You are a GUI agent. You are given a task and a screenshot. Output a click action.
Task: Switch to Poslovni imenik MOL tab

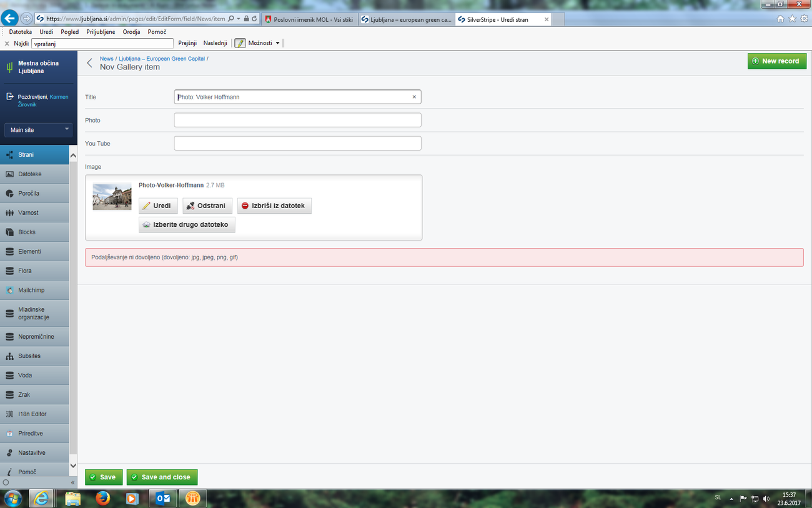309,19
